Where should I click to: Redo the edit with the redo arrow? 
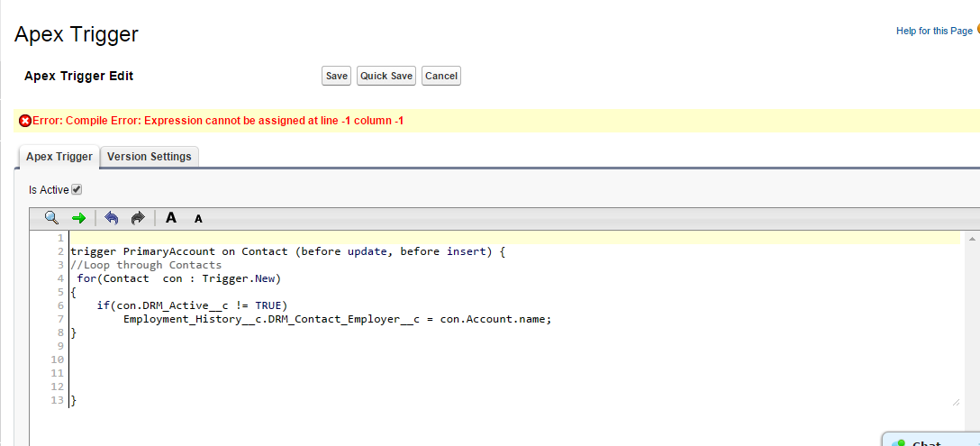point(138,218)
